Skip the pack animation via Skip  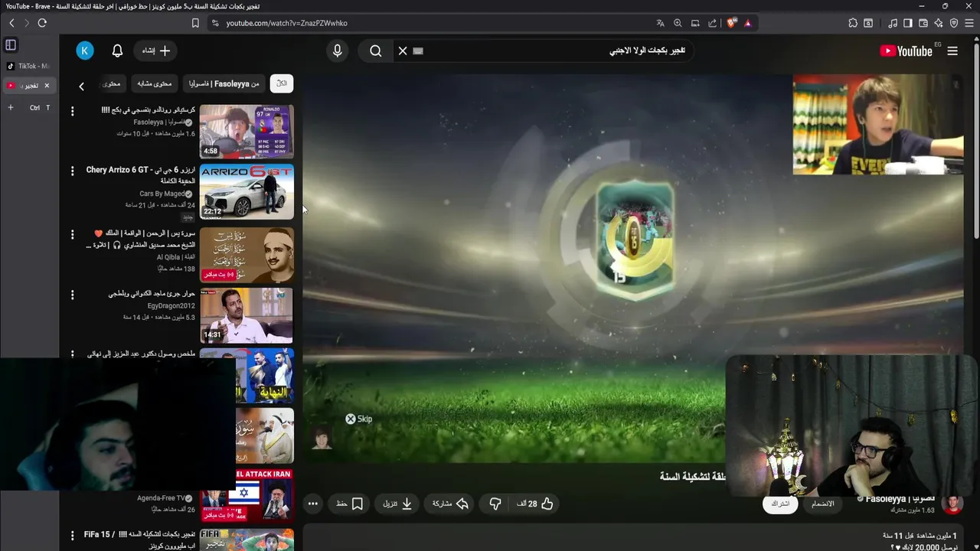tap(358, 419)
